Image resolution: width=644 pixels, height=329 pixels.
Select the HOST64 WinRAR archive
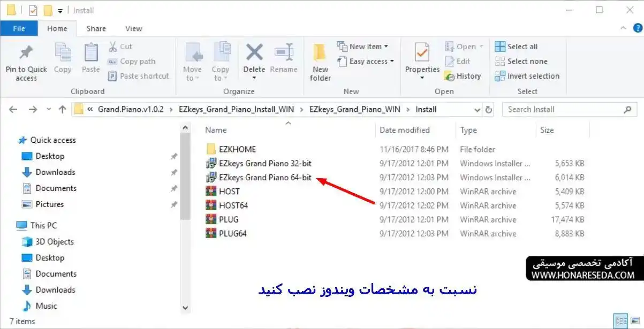point(233,205)
